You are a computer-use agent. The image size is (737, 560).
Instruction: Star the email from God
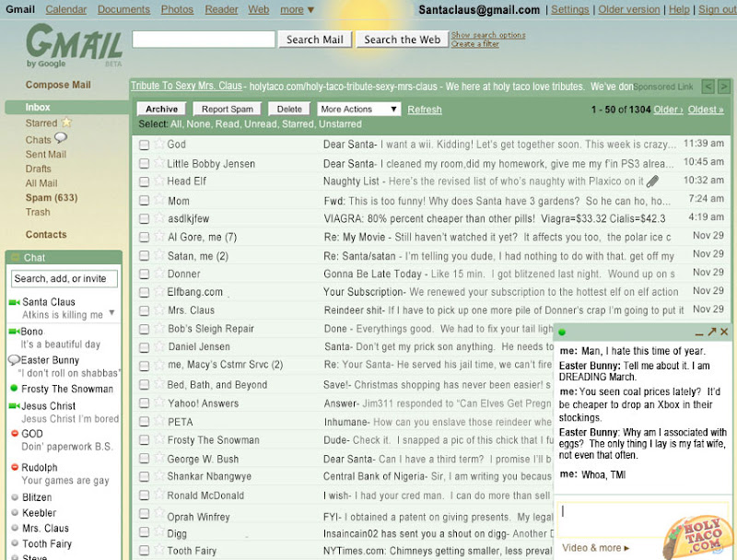(159, 144)
